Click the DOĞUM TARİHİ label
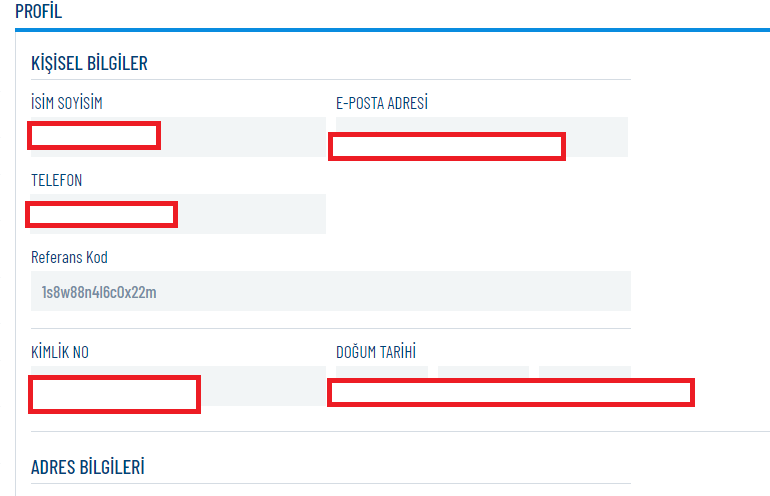The image size is (770, 496). [x=376, y=351]
